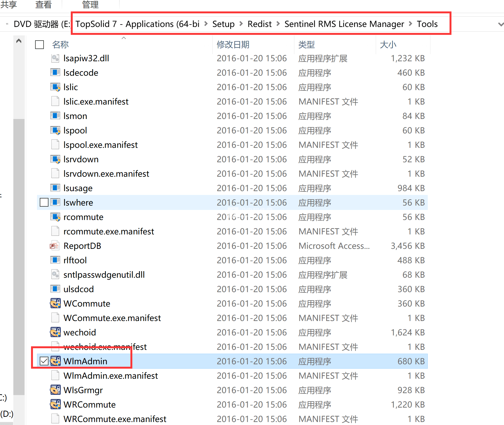The width and height of the screenshot is (504, 425).
Task: Click the lsmon application icon
Action: pos(55,116)
